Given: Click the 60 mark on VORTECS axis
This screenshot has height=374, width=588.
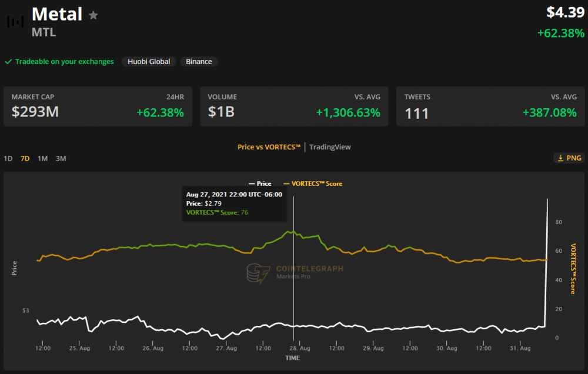Looking at the screenshot, I should pos(559,251).
